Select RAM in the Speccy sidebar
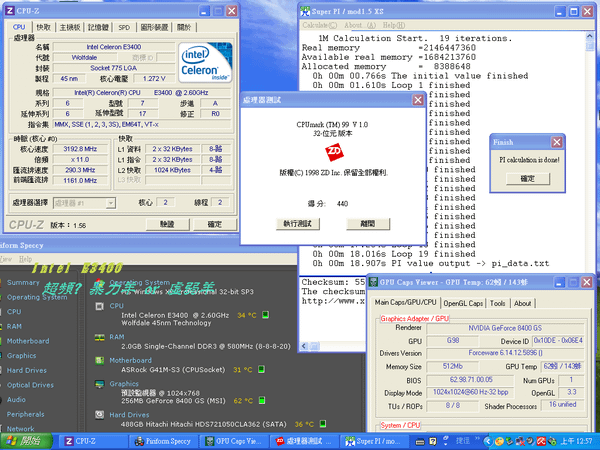Screen dimensions: 600x450 tap(14, 326)
